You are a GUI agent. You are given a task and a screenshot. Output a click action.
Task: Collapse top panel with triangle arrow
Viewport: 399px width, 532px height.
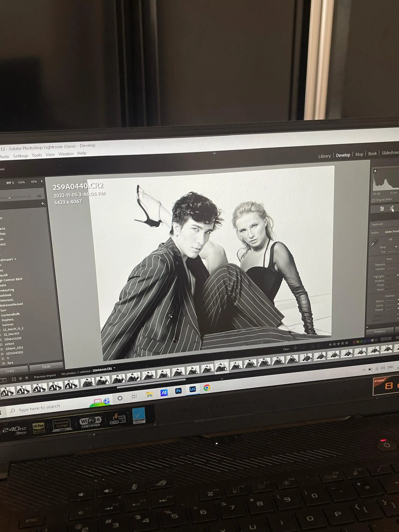pos(214,153)
